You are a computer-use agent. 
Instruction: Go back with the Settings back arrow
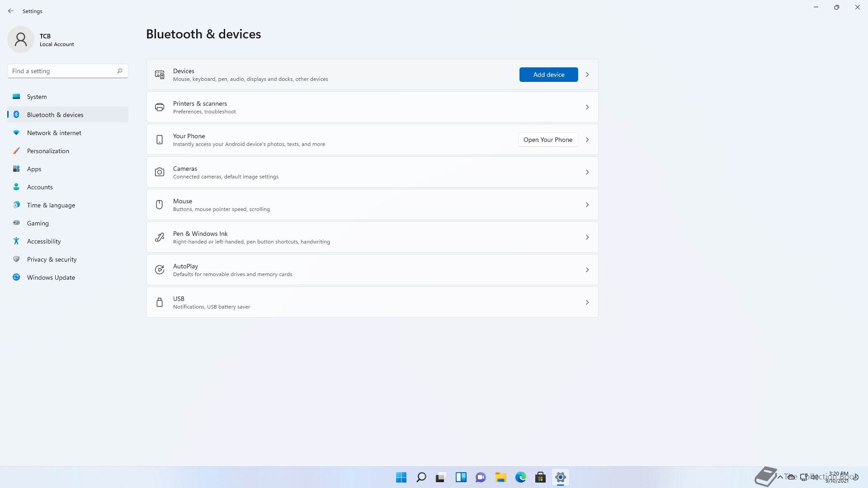point(11,11)
